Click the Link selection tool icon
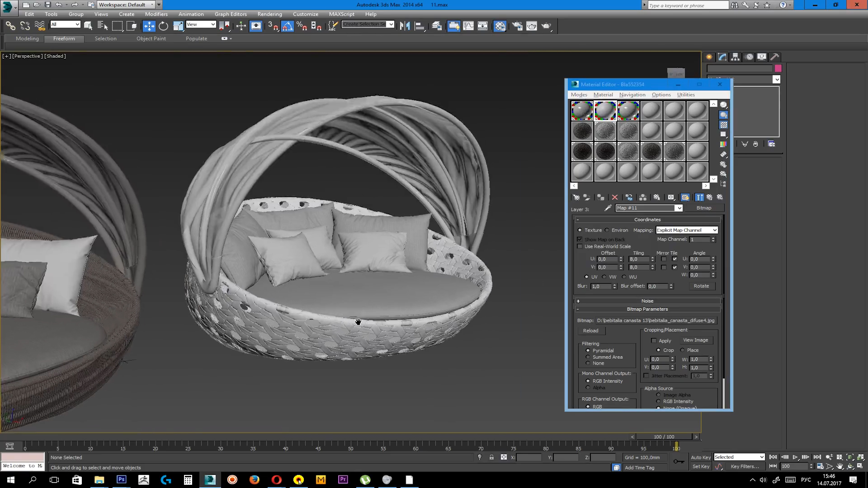 (10, 26)
